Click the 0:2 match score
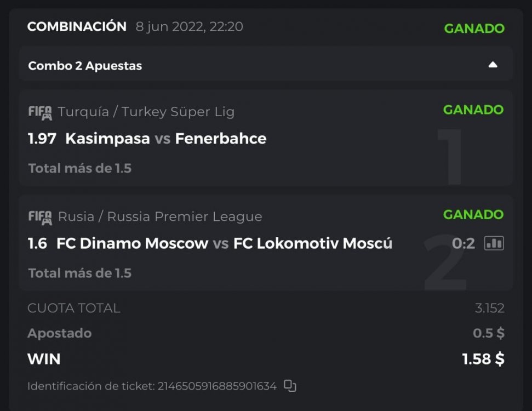532x411 pixels. (463, 243)
